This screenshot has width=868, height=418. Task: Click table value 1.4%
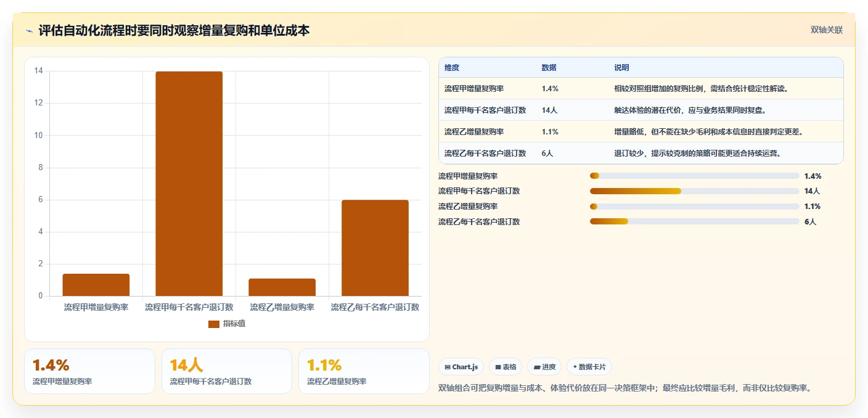[x=550, y=89]
